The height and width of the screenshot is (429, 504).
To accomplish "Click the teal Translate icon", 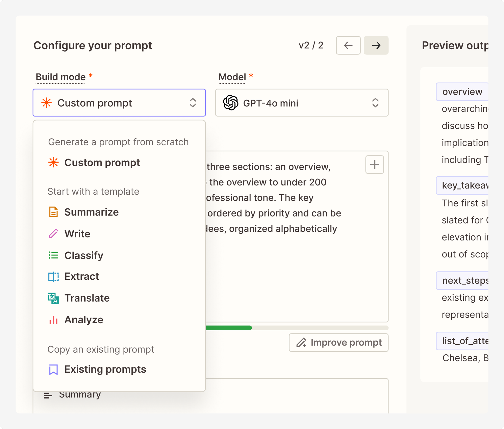I will pos(53,298).
